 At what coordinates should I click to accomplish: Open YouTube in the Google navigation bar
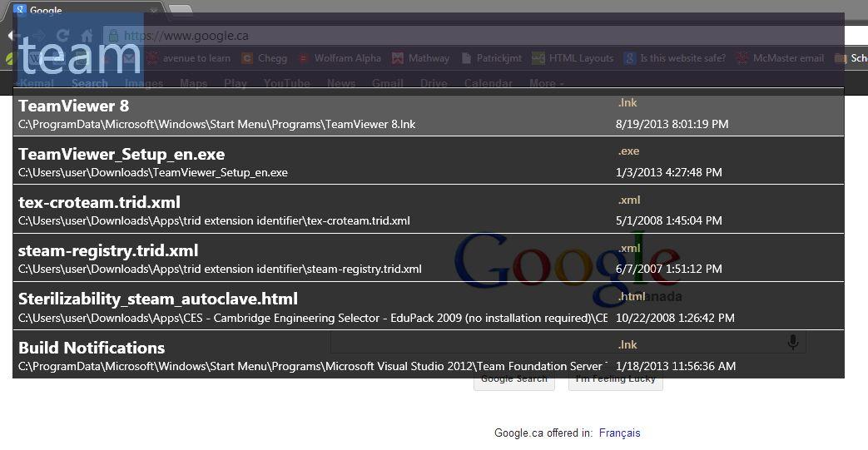[287, 83]
